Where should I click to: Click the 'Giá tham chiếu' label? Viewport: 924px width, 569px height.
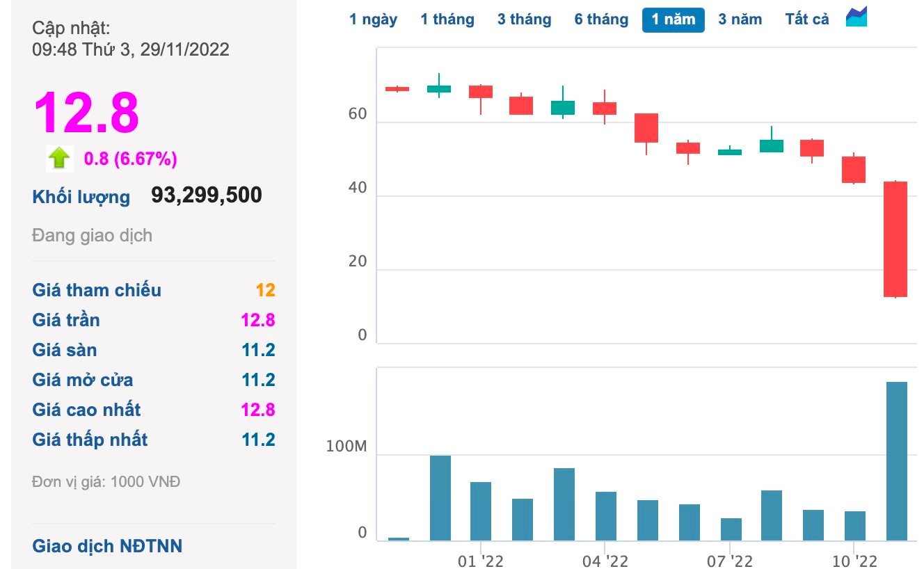pyautogui.click(x=97, y=290)
